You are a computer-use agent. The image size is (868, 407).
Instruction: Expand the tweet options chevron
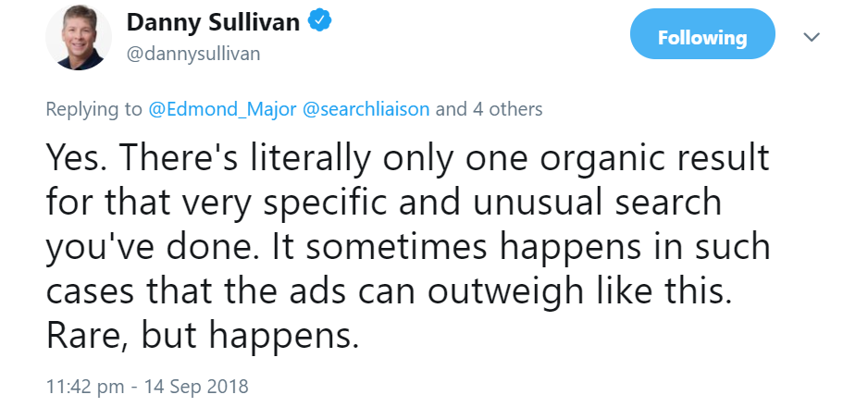point(812,37)
